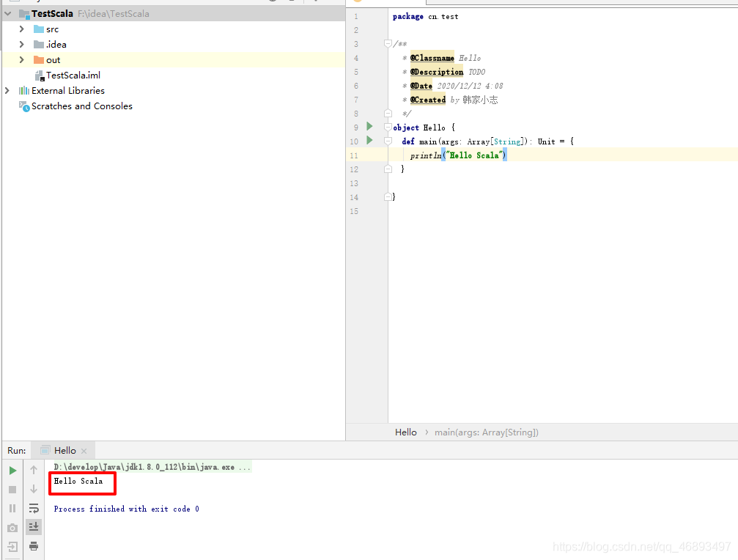Fold object Hello at line 9
This screenshot has height=560, width=738.
388,127
